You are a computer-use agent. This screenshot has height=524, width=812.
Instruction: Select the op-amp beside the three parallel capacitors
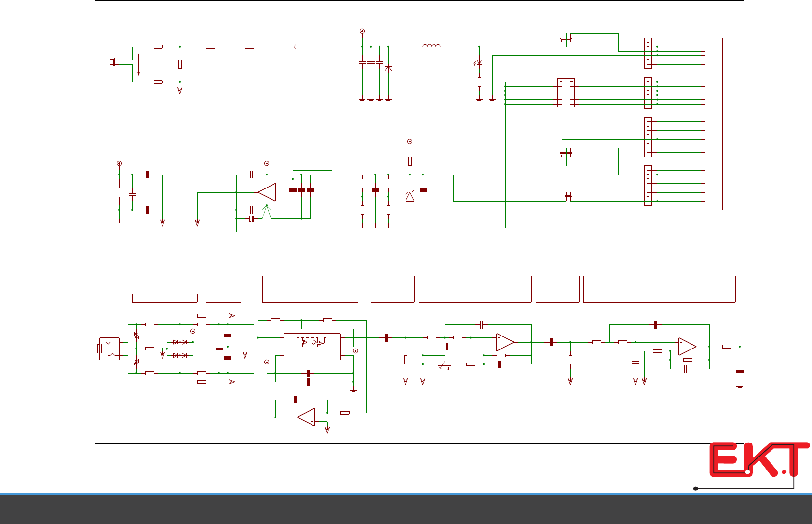[267, 192]
